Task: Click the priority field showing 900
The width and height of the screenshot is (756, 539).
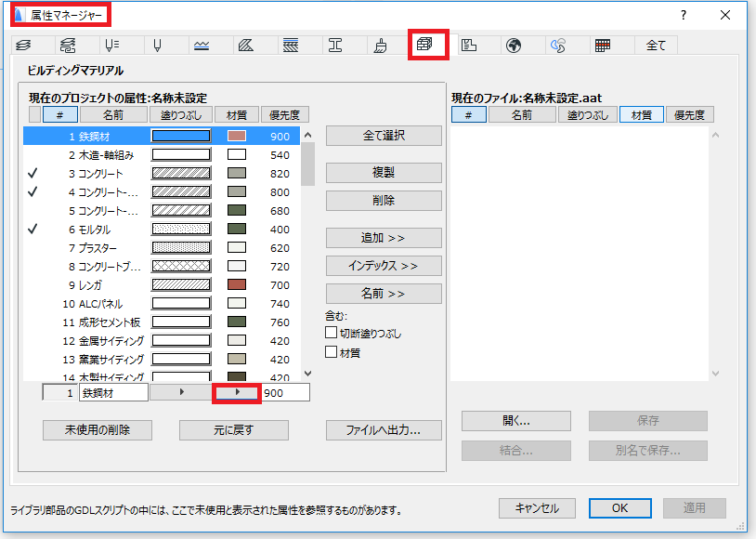Action: [x=285, y=393]
